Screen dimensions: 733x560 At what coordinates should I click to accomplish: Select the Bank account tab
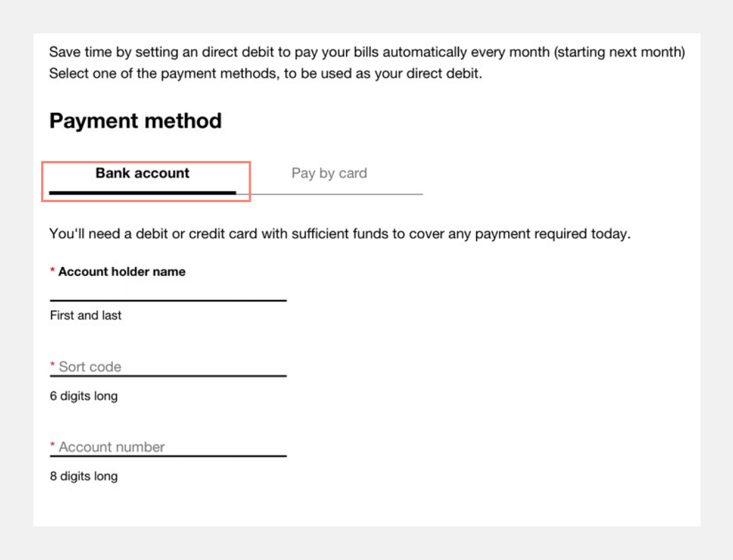[x=143, y=173]
